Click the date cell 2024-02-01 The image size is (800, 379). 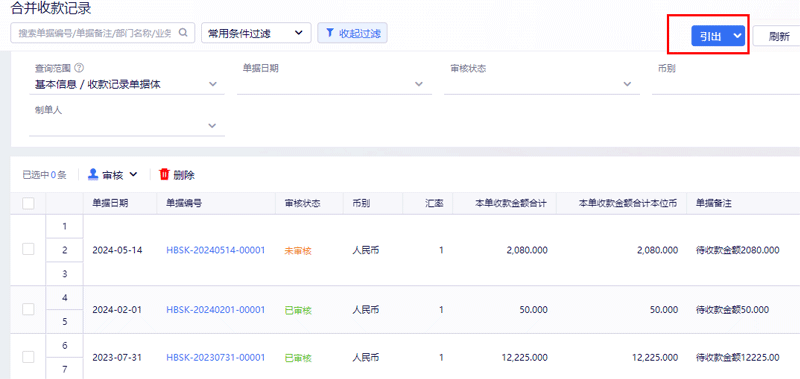coord(117,310)
